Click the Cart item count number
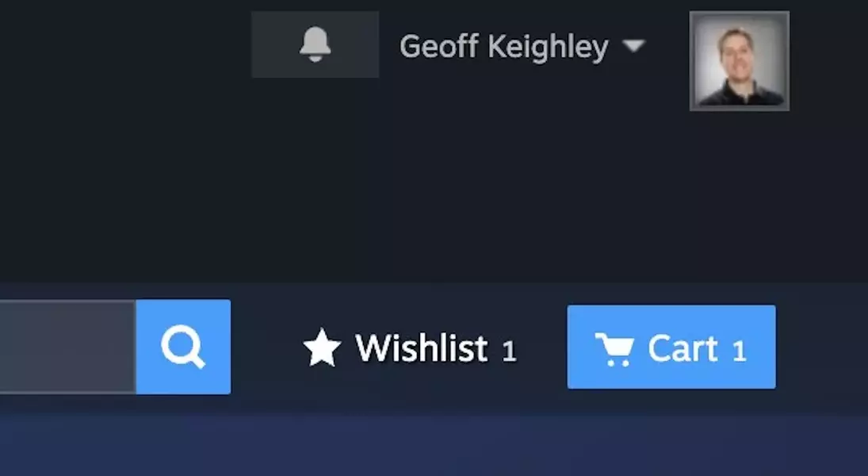 pyautogui.click(x=739, y=351)
